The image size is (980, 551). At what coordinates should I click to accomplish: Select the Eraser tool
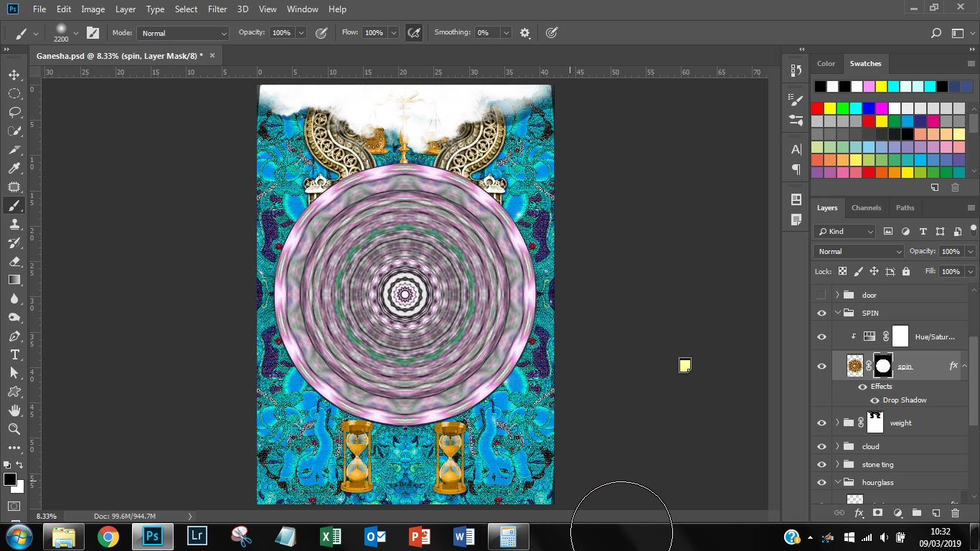pyautogui.click(x=14, y=262)
